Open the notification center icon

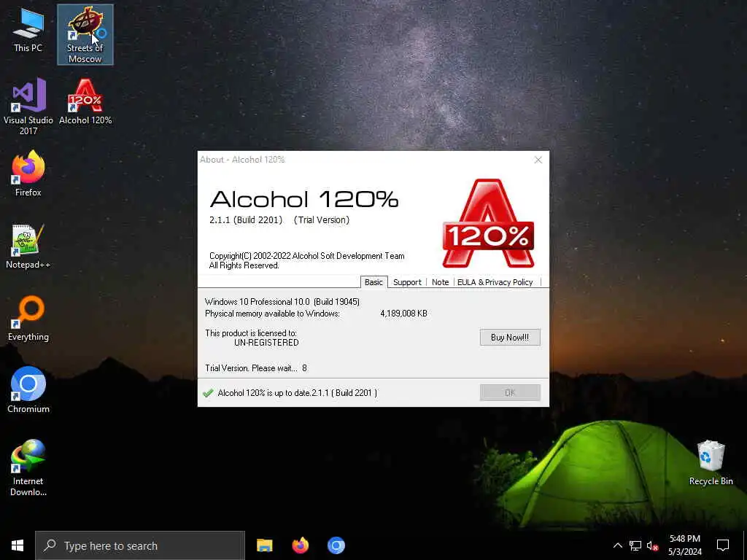click(723, 545)
